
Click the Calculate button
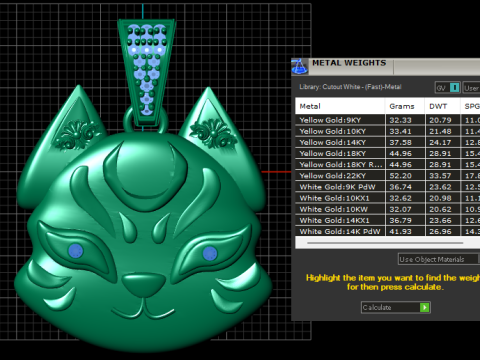[396, 307]
